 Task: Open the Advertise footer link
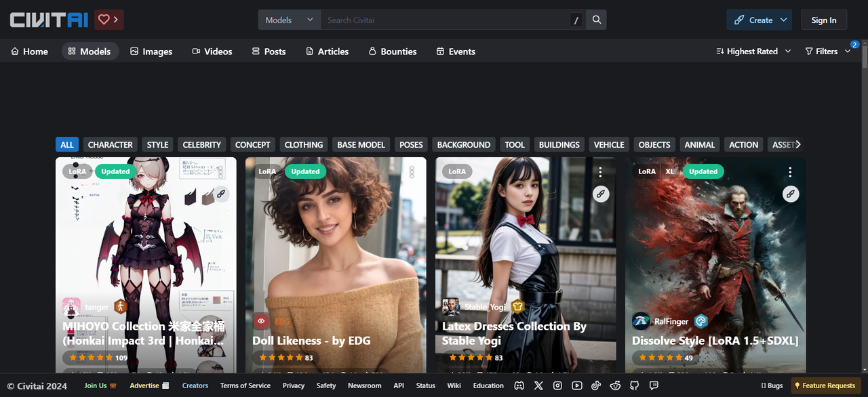click(149, 385)
